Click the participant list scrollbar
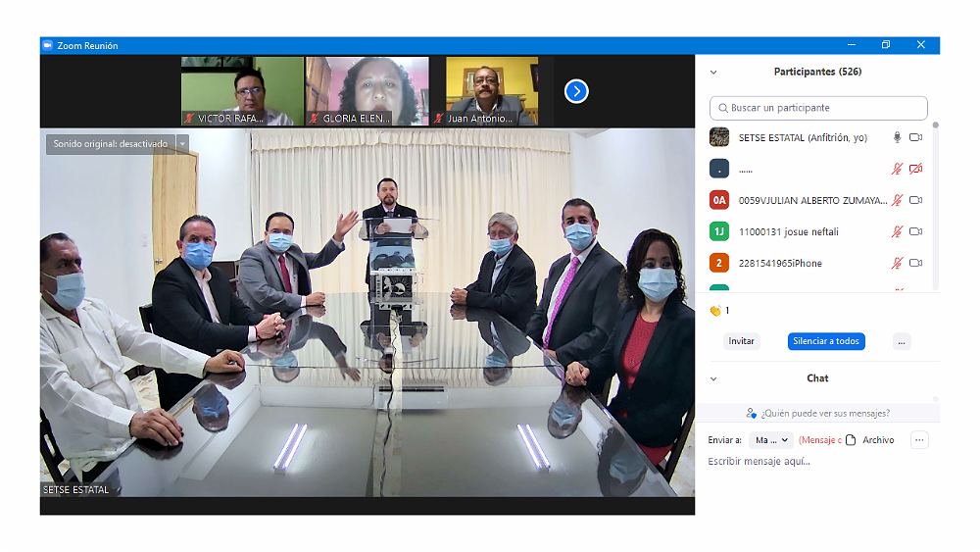 click(935, 196)
